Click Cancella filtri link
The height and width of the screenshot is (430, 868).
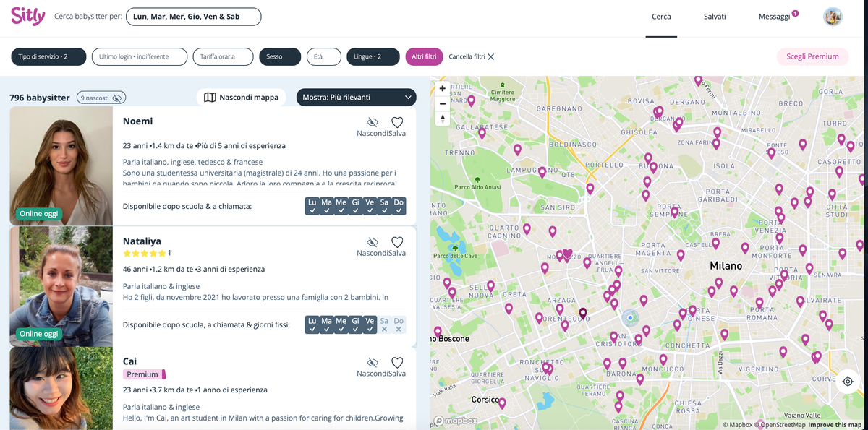click(467, 56)
